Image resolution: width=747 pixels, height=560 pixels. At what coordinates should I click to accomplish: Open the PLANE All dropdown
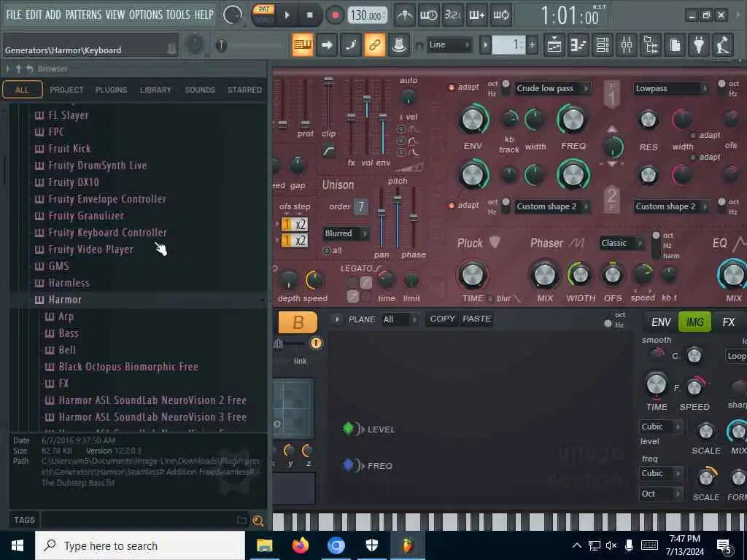coord(399,319)
